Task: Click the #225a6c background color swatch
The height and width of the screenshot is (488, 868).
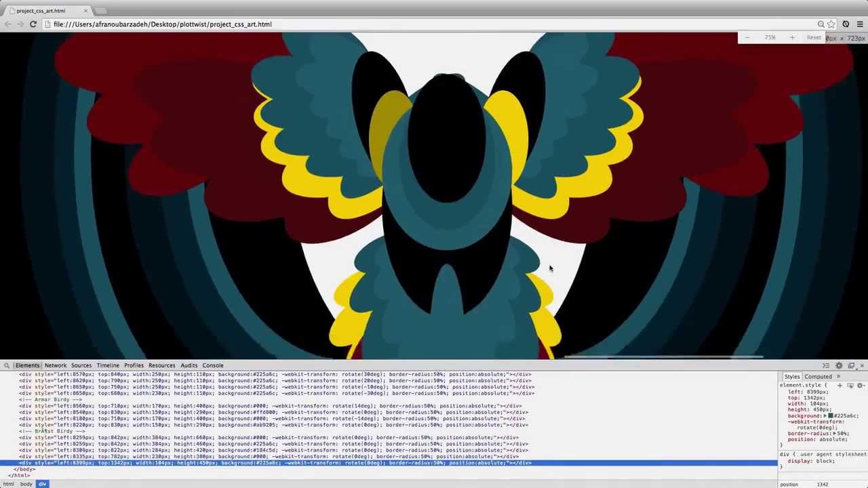Action: [830, 415]
